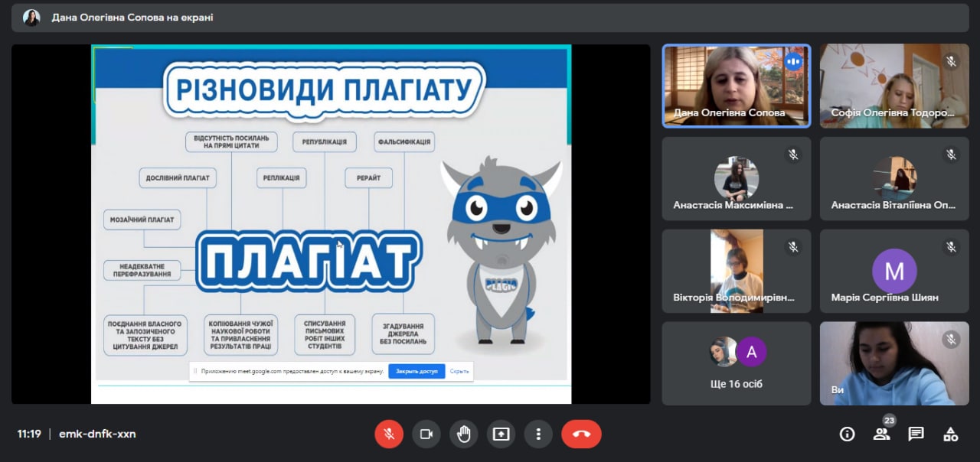Leave the call with the red button
Viewport: 980px width, 462px height.
coord(581,434)
